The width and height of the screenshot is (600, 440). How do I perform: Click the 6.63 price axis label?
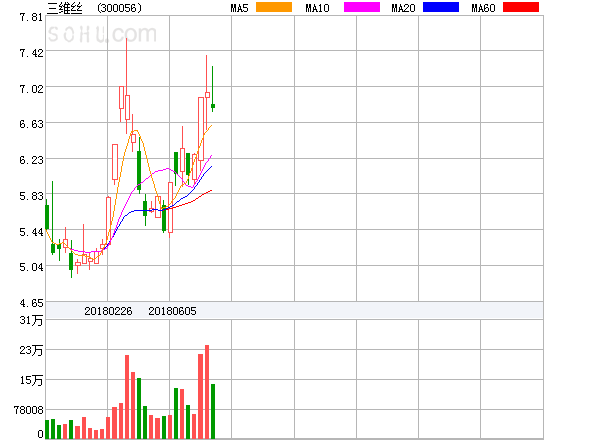coord(31,124)
